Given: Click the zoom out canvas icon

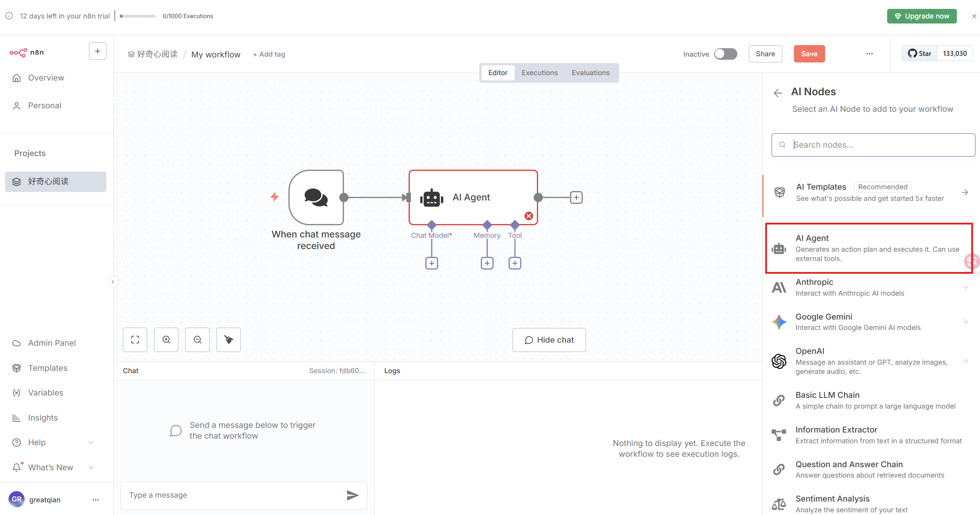Looking at the screenshot, I should click(197, 340).
